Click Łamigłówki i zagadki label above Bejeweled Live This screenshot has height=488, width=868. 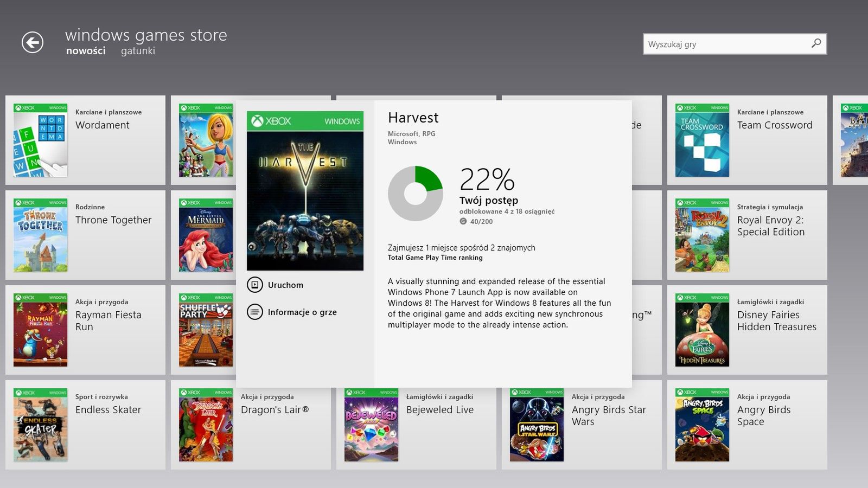[439, 397]
